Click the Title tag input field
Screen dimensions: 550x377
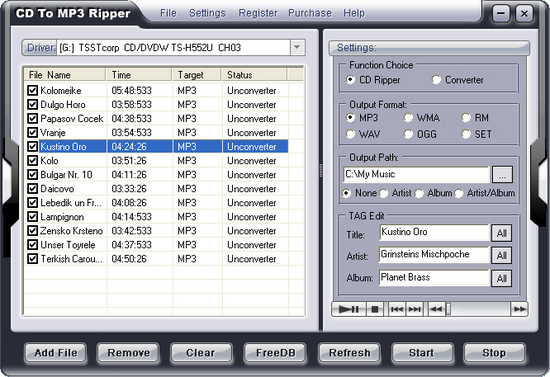[x=434, y=233]
